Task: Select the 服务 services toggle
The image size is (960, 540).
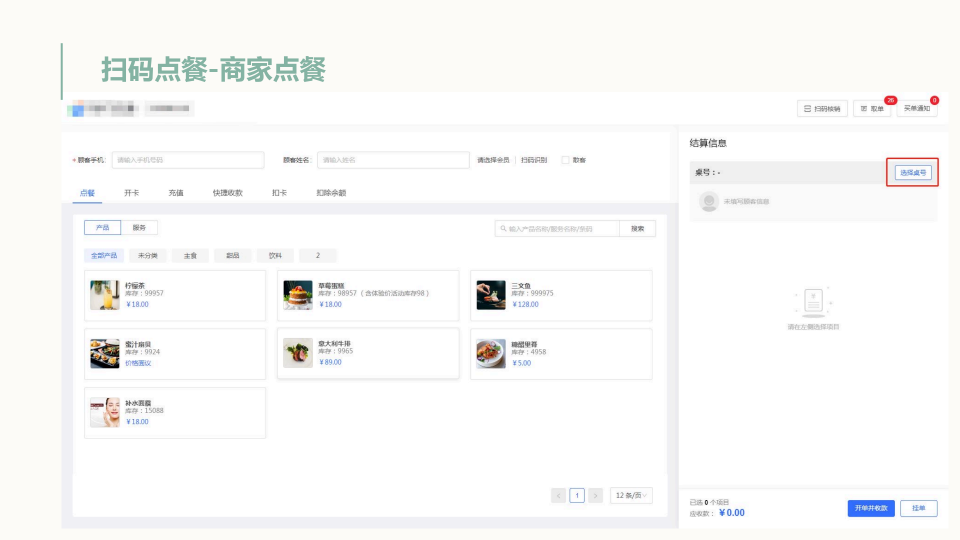Action: pos(139,228)
